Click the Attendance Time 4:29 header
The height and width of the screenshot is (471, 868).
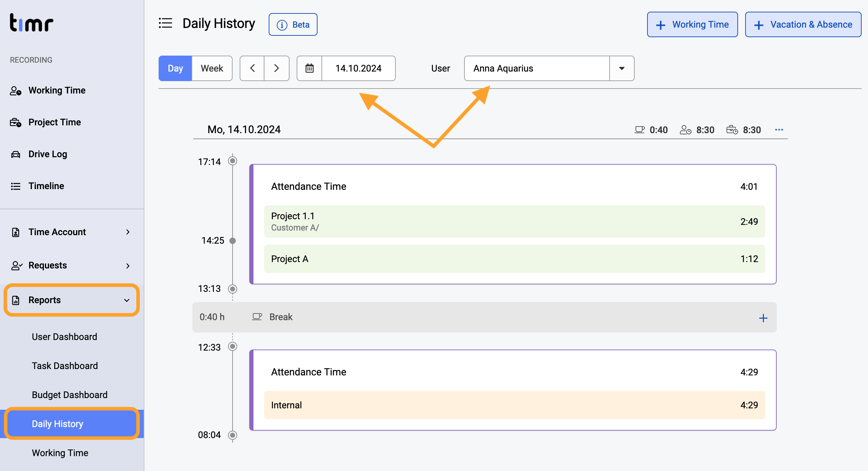[515, 372]
